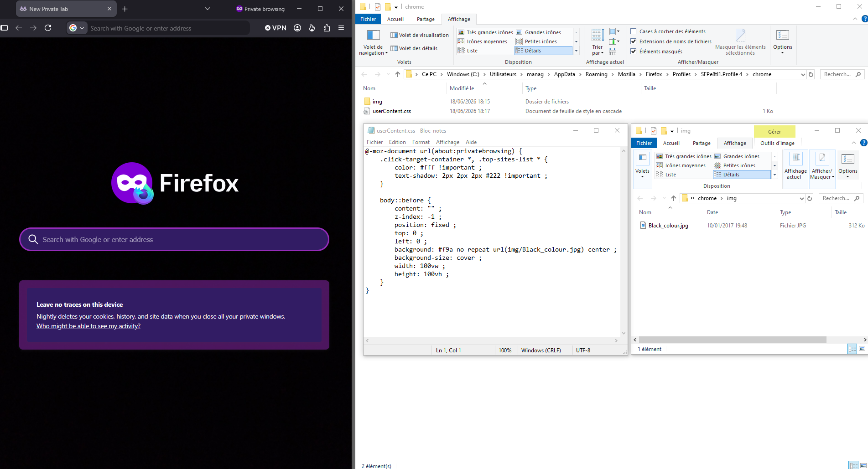Click Profiles in the chrome address breadcrumb
Viewport: 868px width, 469px height.
pyautogui.click(x=681, y=74)
